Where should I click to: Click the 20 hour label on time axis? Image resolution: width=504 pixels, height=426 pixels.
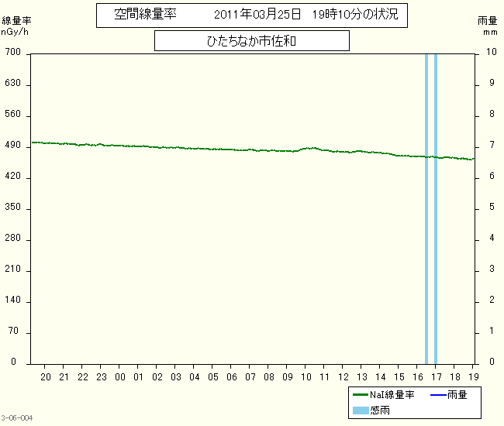46,377
